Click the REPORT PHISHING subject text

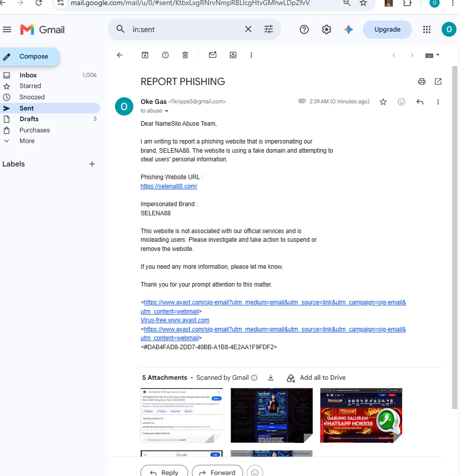click(x=183, y=81)
